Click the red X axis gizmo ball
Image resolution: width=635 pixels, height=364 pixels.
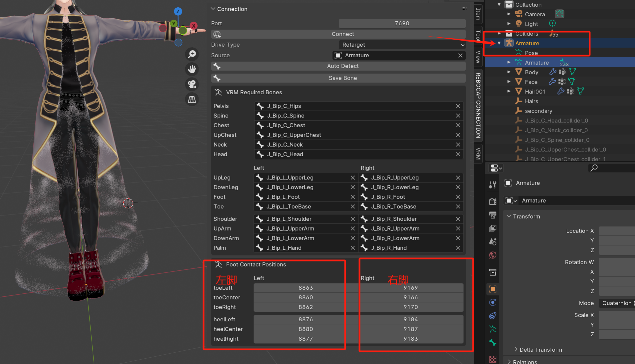(194, 26)
